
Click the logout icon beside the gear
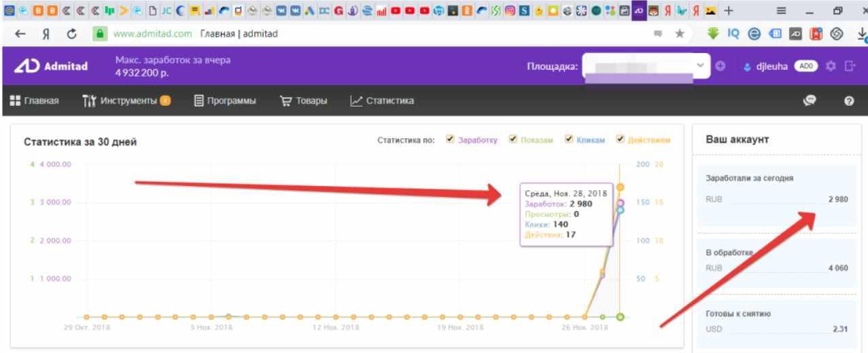[850, 67]
